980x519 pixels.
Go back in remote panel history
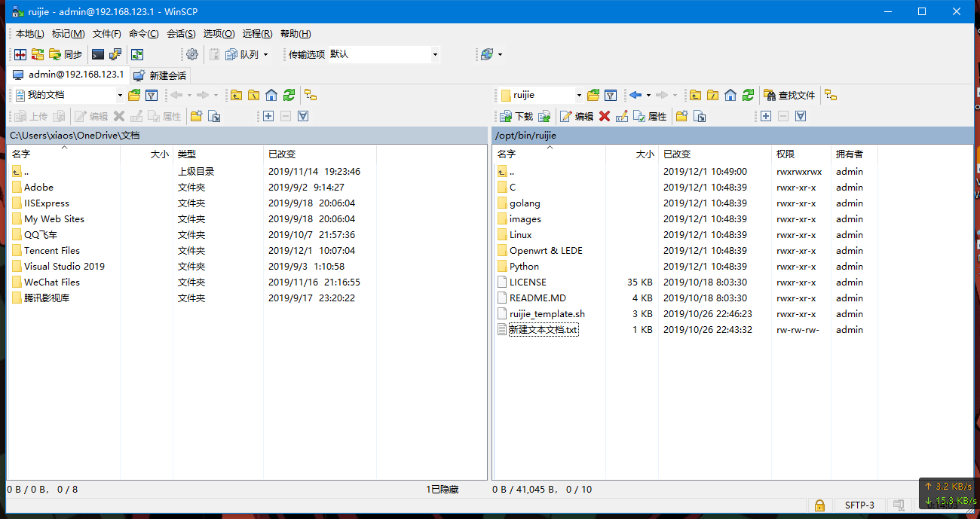click(x=635, y=95)
